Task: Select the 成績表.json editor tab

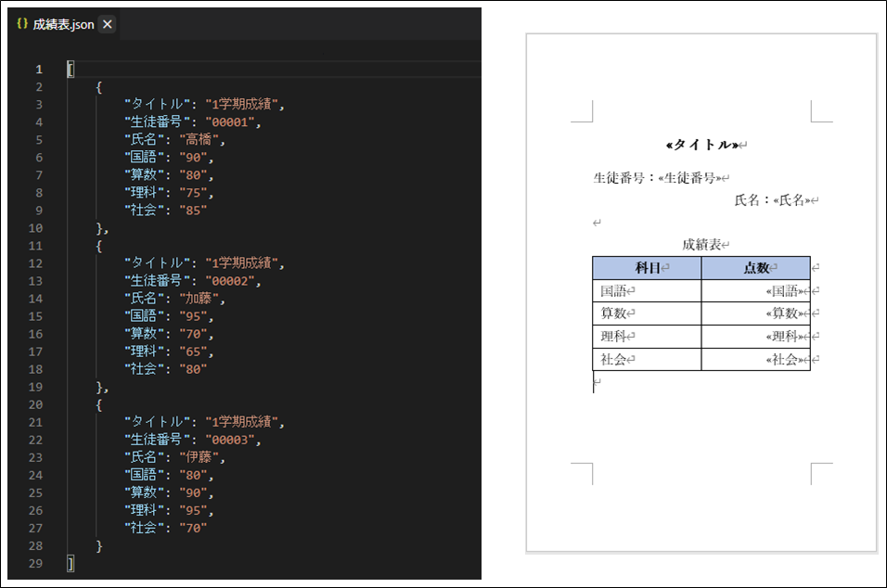Action: pyautogui.click(x=63, y=24)
